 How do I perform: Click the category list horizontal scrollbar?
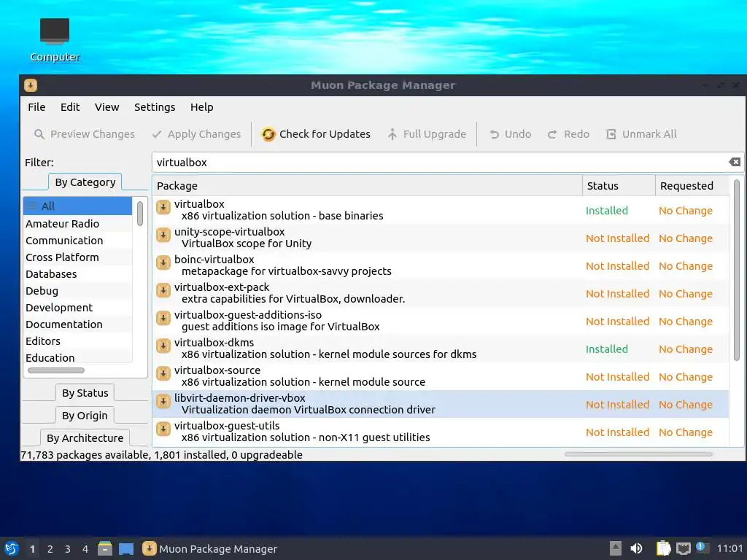point(55,370)
